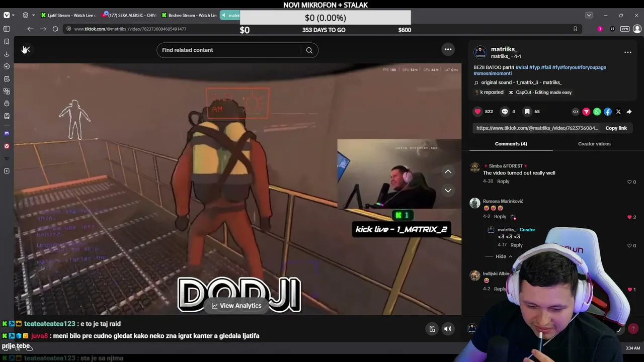Switch to the Creator videos tab
Screen dimensions: 644x362
594,144
